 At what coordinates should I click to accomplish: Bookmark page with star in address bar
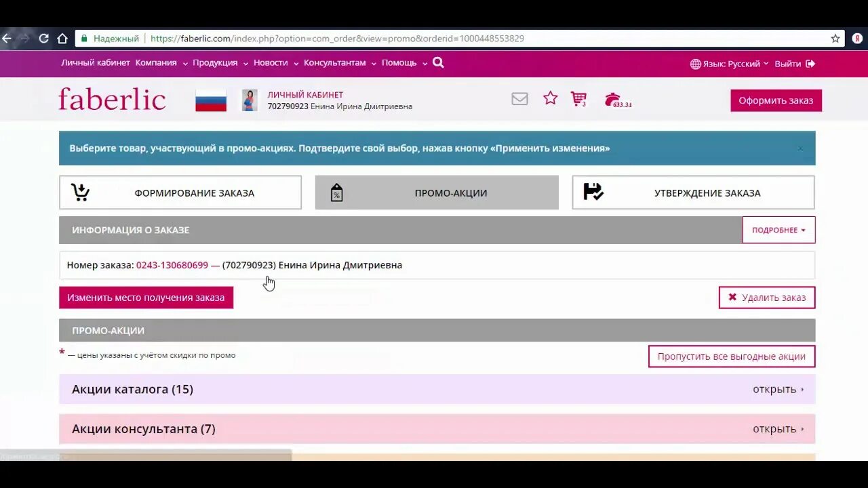[835, 39]
